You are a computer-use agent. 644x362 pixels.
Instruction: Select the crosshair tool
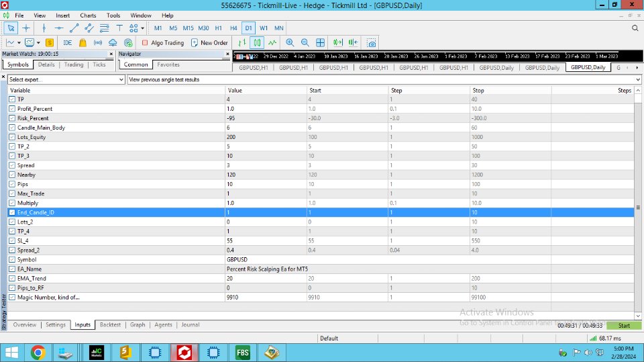pos(26,28)
